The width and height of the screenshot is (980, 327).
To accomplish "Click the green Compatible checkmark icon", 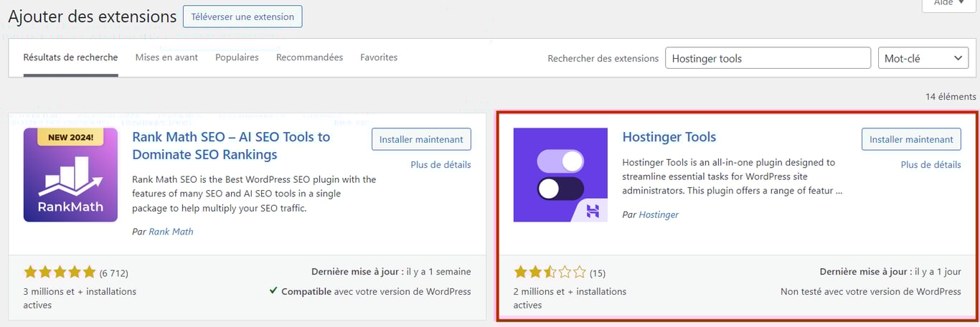I will [273, 291].
